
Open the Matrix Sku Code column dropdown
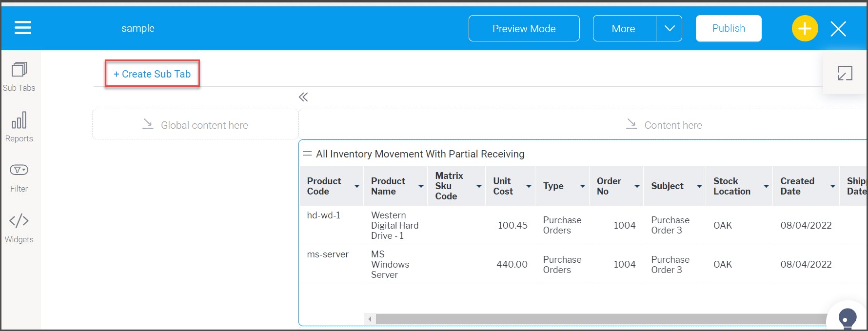(479, 186)
